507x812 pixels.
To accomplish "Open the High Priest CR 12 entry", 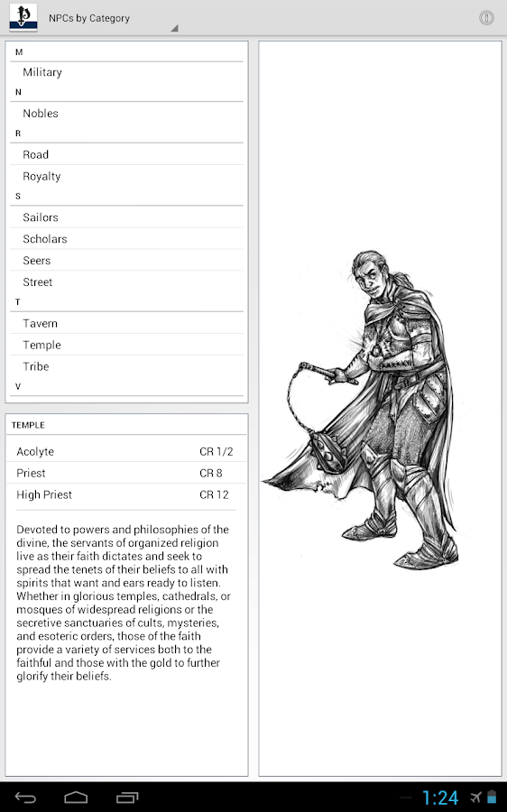I will (x=124, y=494).
